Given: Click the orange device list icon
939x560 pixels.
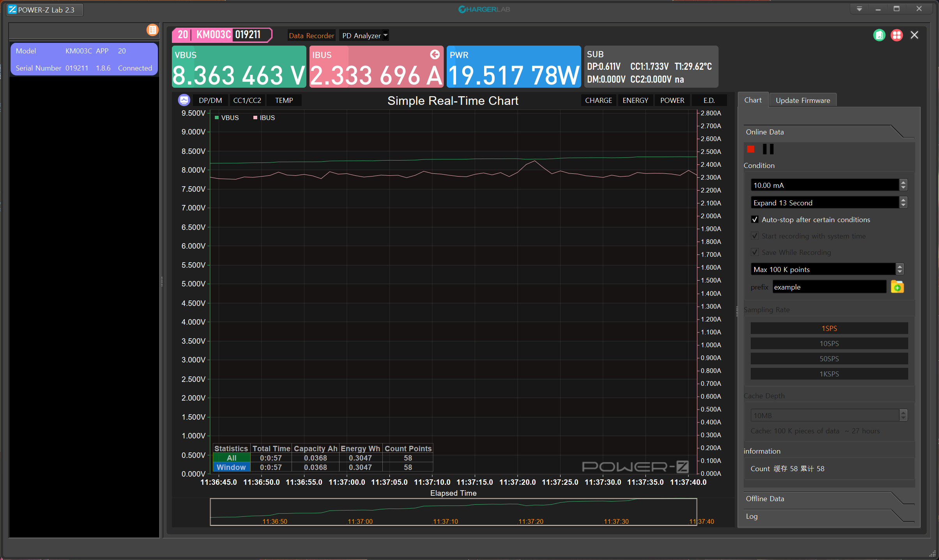Looking at the screenshot, I should tap(152, 30).
